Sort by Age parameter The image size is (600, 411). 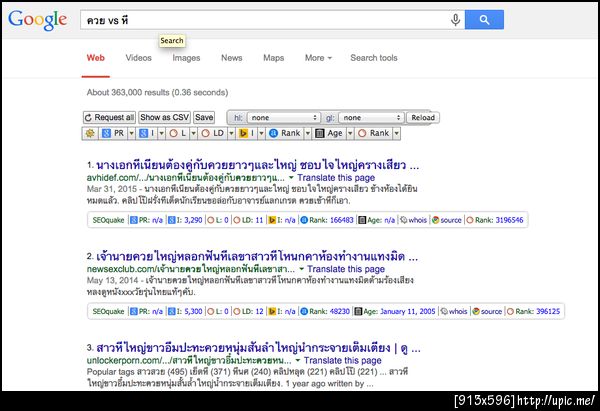(329, 133)
